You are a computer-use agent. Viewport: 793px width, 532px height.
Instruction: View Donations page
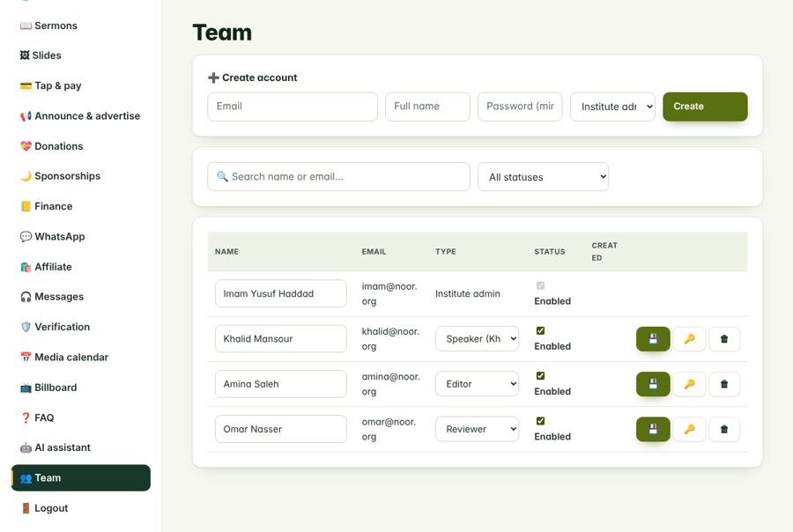(x=81, y=146)
